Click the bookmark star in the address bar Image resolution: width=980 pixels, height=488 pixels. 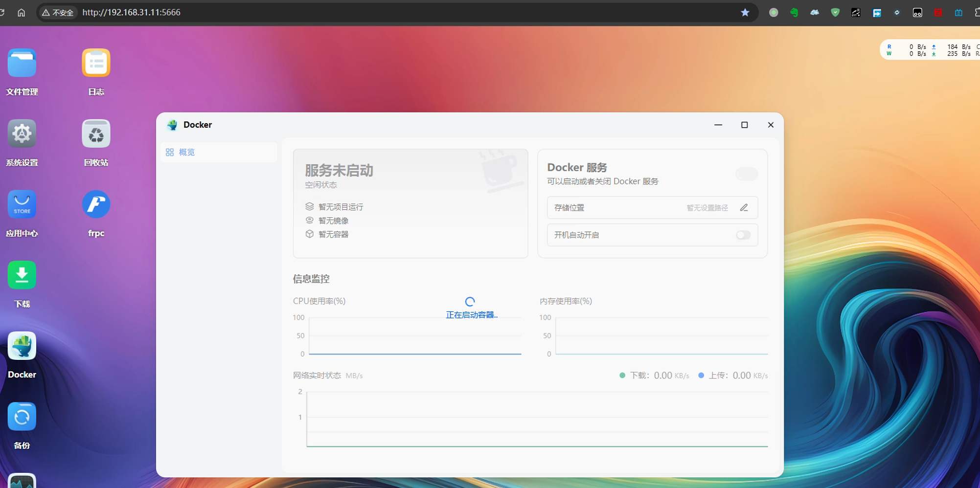click(745, 12)
